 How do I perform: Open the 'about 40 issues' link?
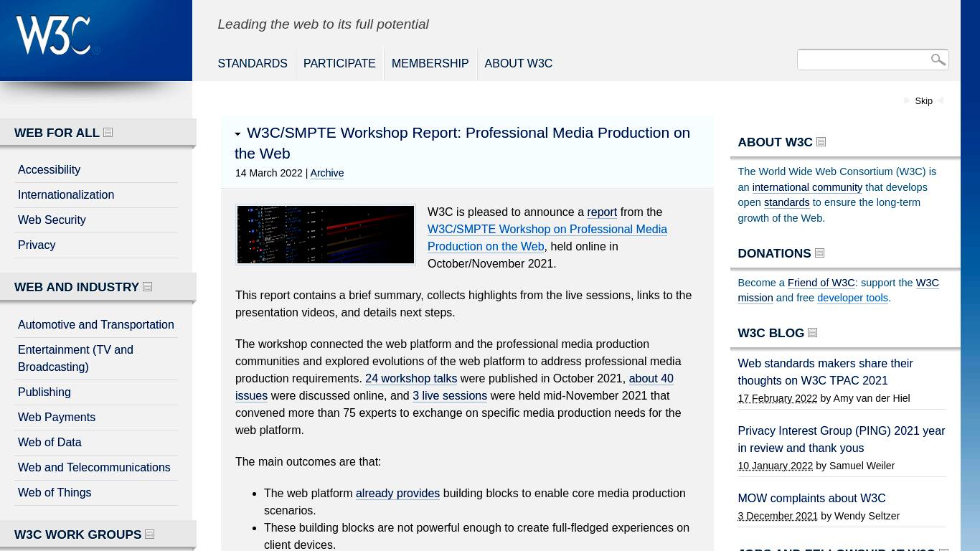pos(454,387)
